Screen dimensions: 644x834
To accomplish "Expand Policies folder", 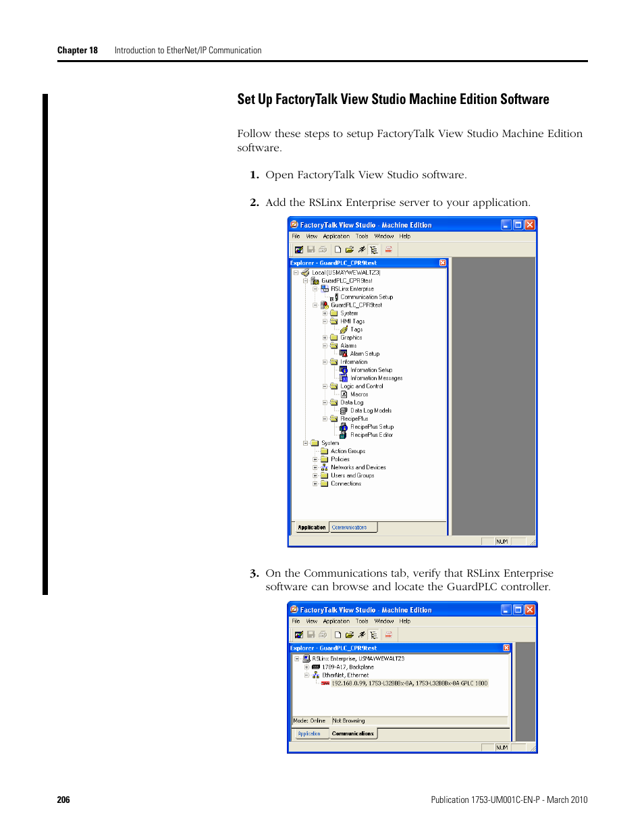I will pyautogui.click(x=315, y=459).
